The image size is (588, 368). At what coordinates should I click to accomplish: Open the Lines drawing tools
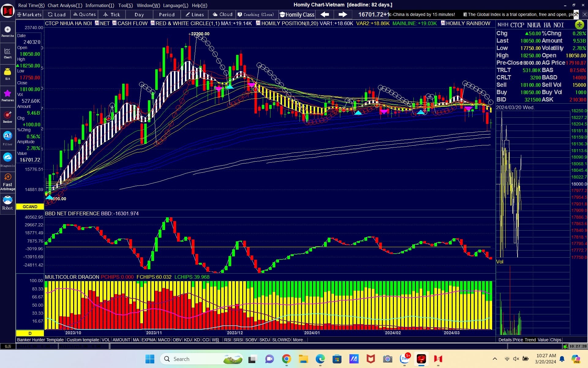point(194,14)
